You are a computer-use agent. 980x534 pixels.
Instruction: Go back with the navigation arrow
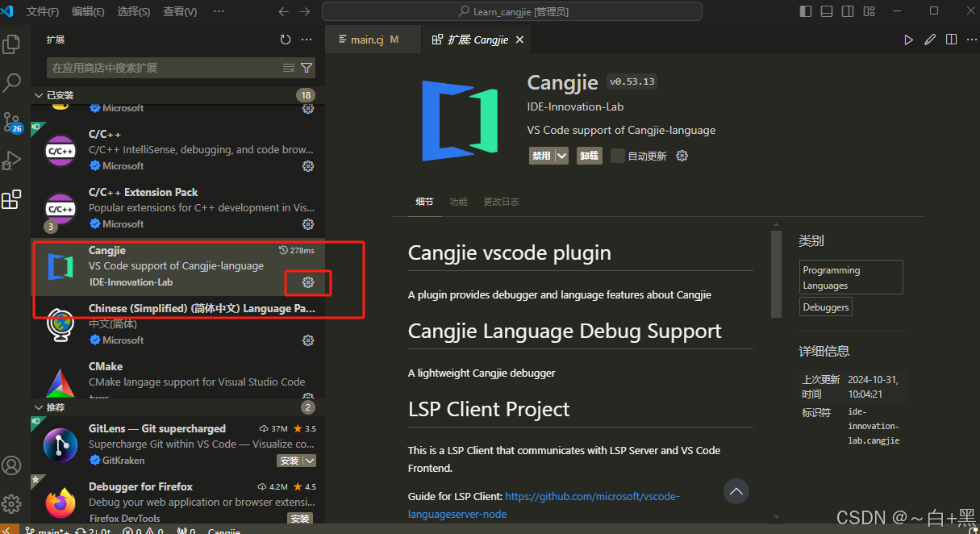[283, 11]
